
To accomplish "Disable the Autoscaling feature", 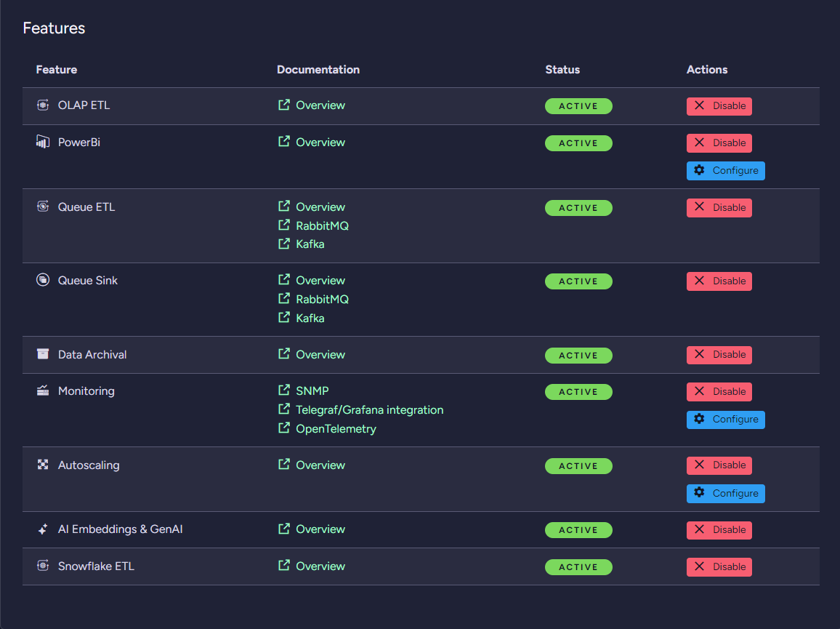I will tap(719, 465).
